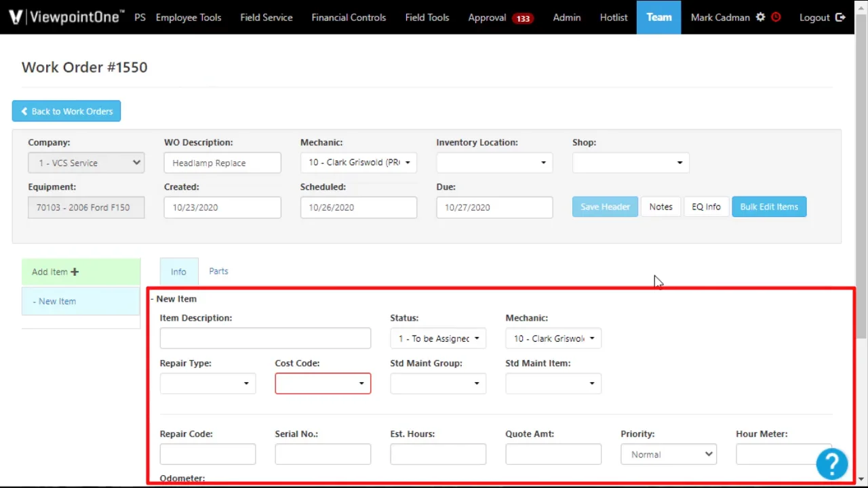Screen dimensions: 868x488
Task: Go Back to Work Orders
Action: [66, 111]
